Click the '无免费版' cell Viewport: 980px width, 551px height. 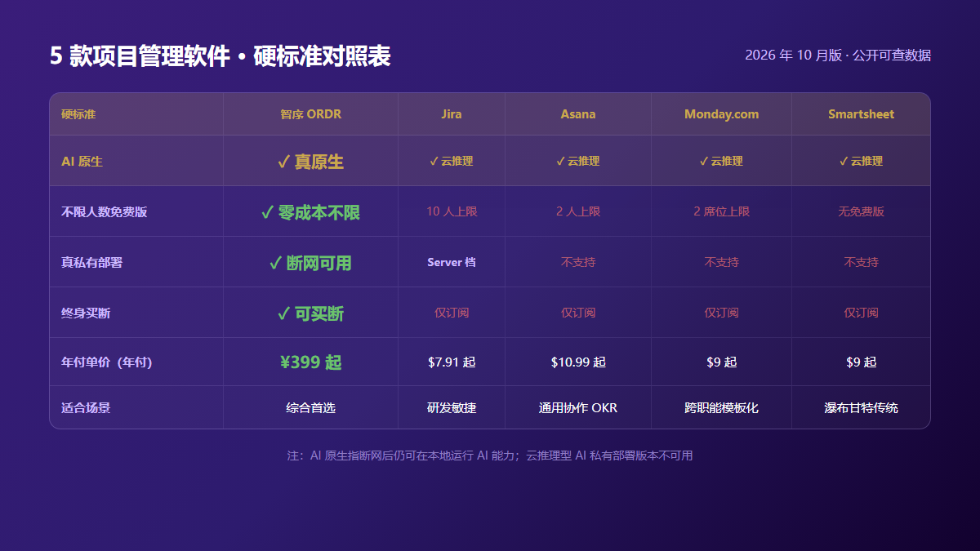click(x=862, y=211)
